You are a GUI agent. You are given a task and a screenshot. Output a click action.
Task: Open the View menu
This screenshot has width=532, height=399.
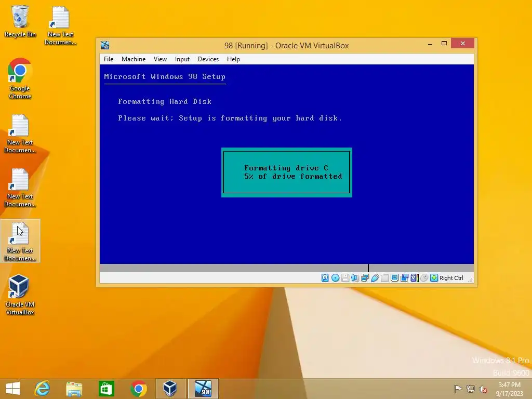(160, 59)
